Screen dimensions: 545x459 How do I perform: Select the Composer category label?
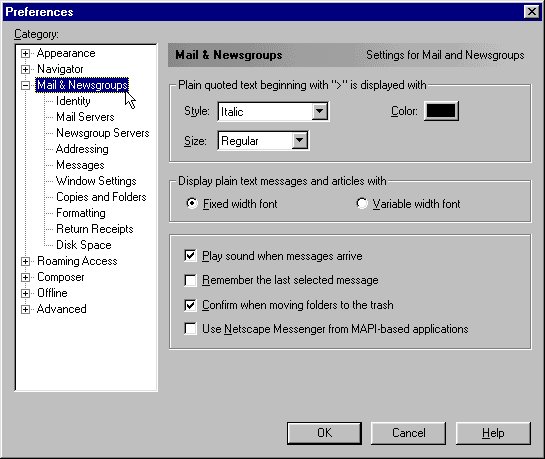(x=60, y=277)
